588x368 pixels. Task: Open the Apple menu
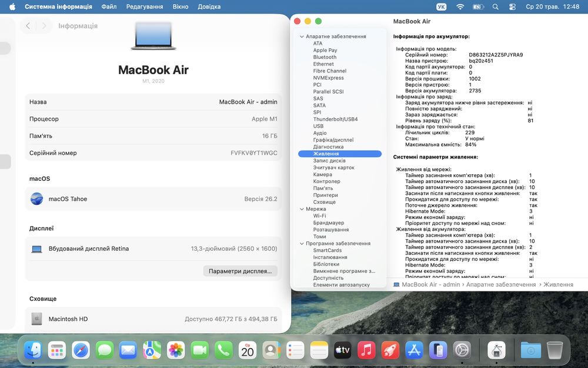[x=12, y=6]
